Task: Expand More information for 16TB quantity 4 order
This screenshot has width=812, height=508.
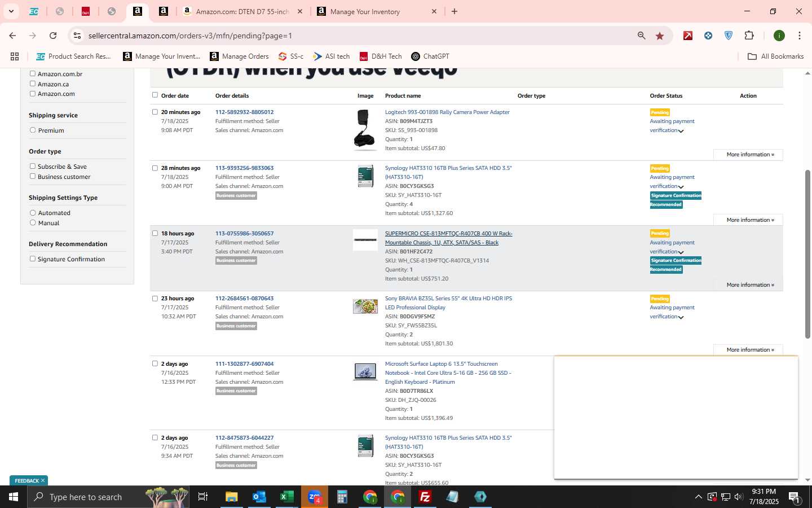Action: click(748, 220)
